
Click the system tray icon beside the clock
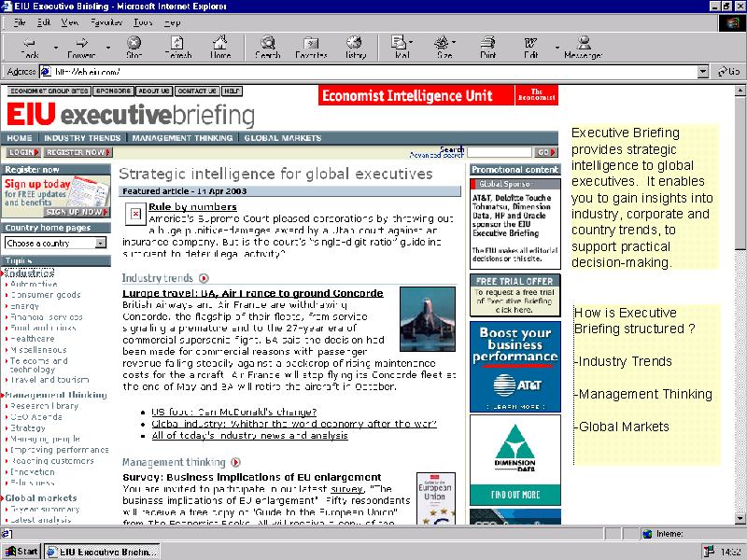tap(709, 552)
